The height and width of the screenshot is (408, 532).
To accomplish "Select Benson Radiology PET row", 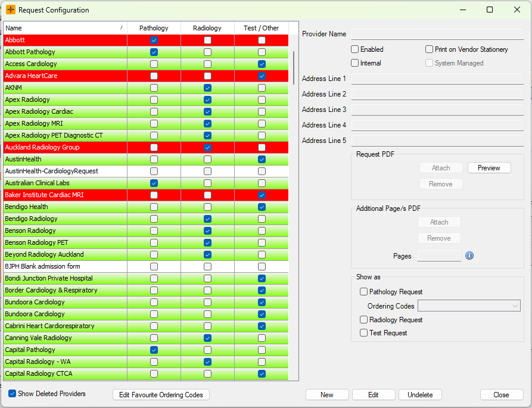I will [146, 242].
